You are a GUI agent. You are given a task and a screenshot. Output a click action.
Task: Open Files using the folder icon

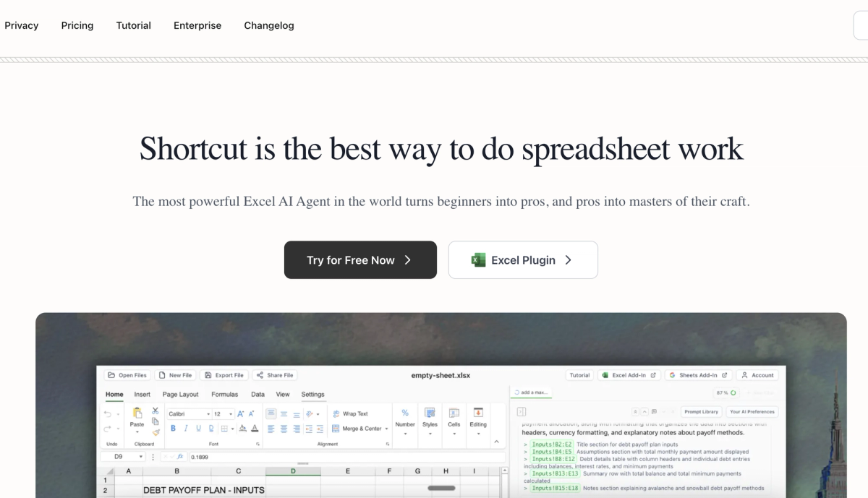pos(111,375)
